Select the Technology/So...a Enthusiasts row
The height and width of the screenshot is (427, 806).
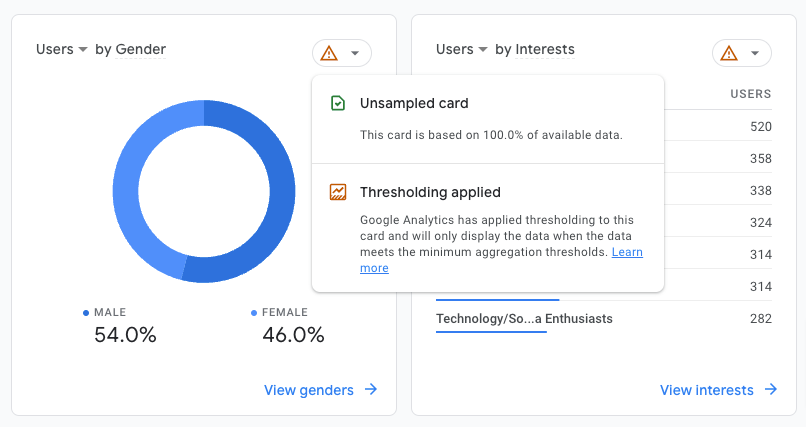524,319
